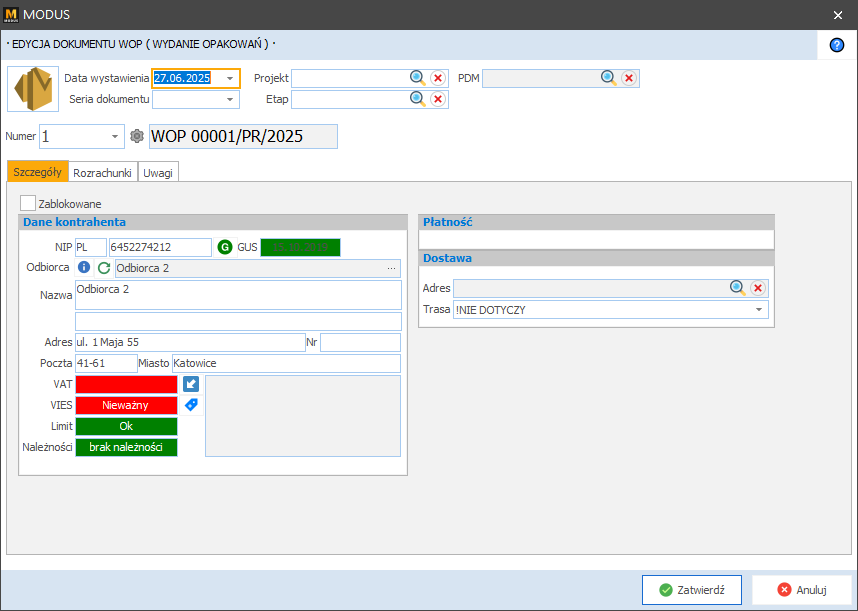
Task: Click the Zatwierdź button
Action: (x=691, y=590)
